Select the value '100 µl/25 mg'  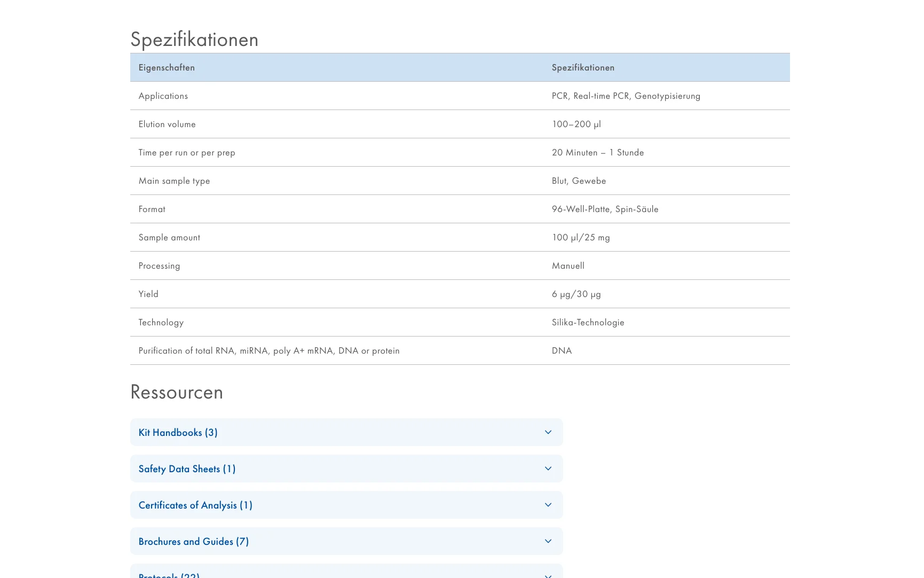point(581,237)
